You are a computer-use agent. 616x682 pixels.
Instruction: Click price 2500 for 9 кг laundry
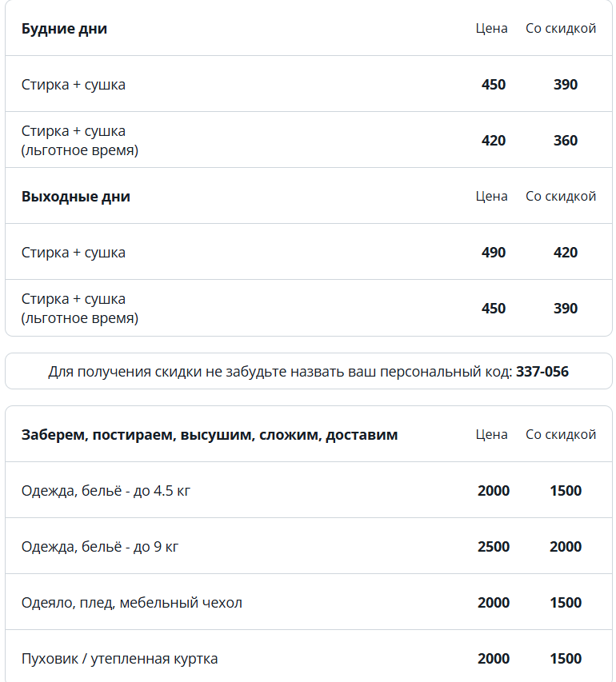494,546
